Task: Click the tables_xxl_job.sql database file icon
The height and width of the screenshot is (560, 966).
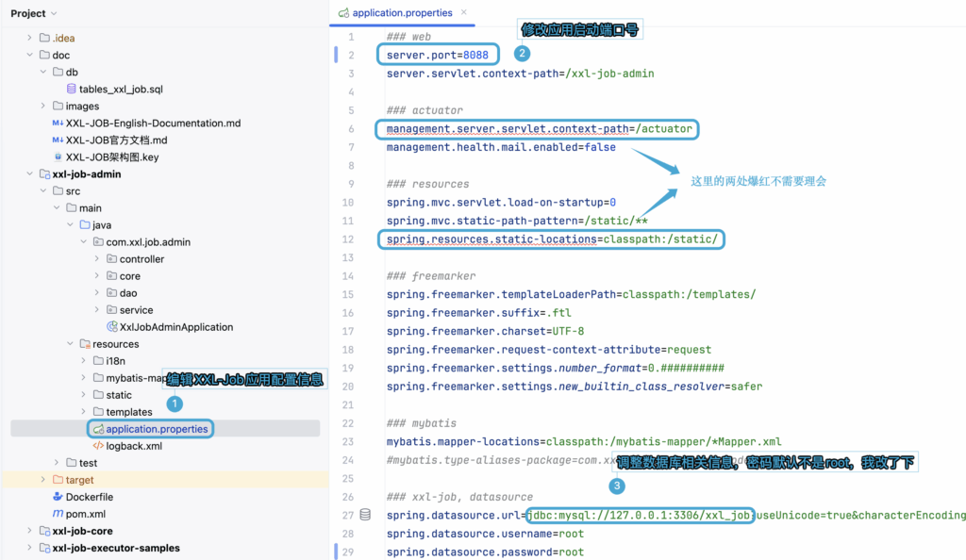Action: pyautogui.click(x=71, y=90)
